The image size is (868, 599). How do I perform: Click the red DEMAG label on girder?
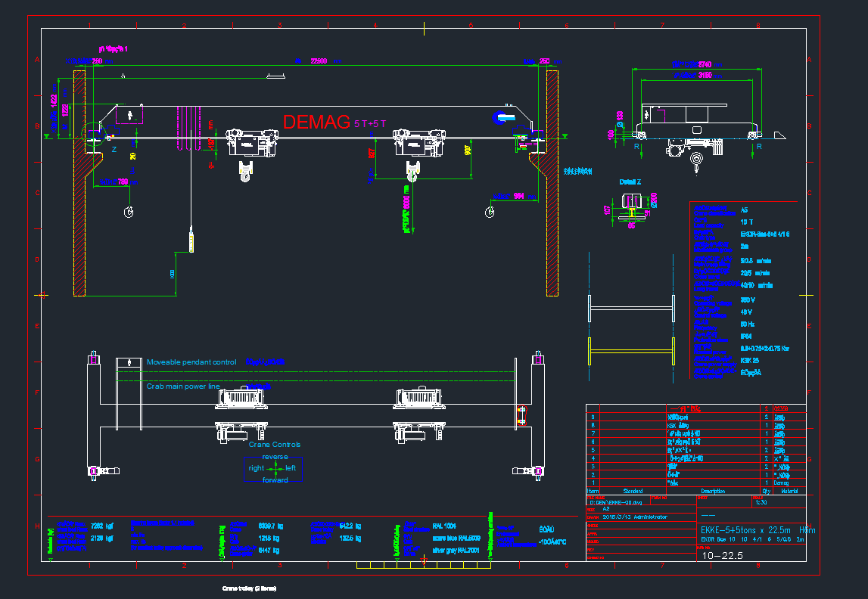pos(316,123)
